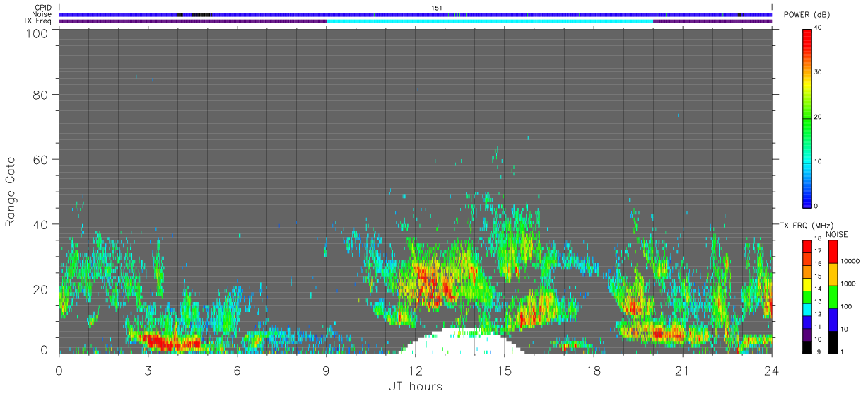This screenshot has width=868, height=401.
Task: Pick the green swatch of the NOISE legend
Action: click(x=833, y=297)
